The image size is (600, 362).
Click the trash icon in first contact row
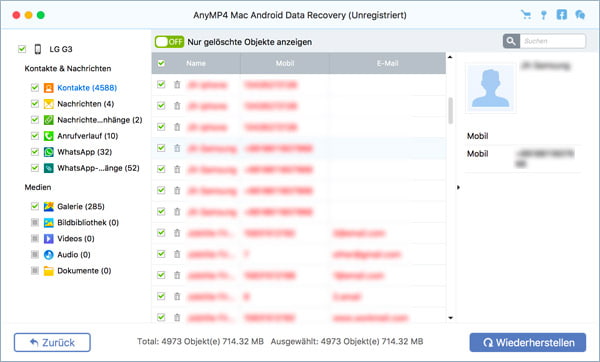[177, 85]
